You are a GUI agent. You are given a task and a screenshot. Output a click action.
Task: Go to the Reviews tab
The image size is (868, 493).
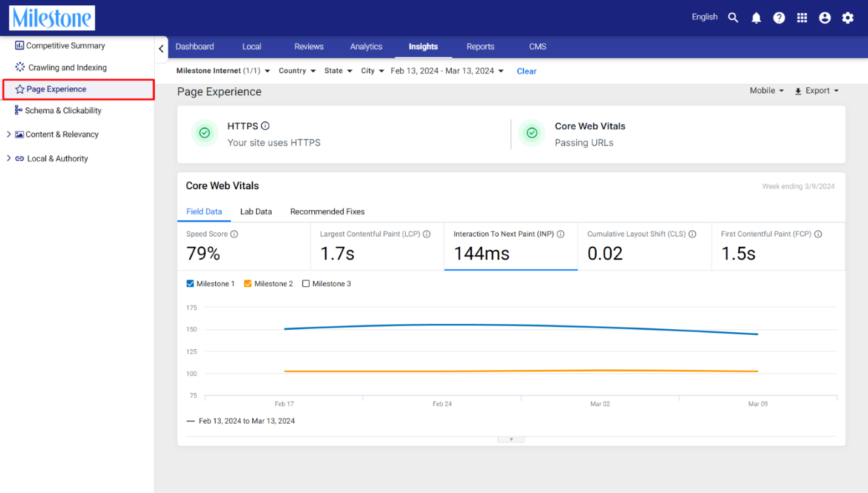click(309, 47)
